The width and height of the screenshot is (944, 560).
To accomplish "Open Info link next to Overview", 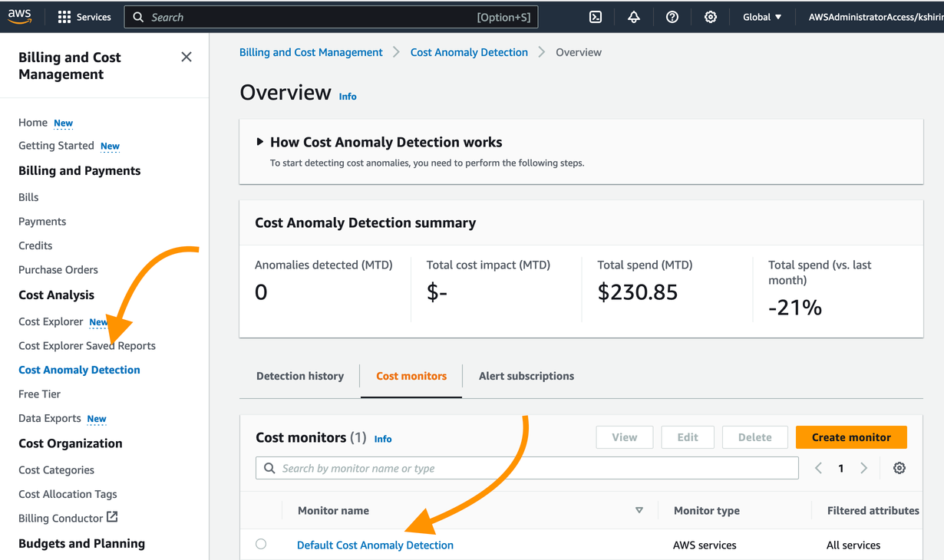I will point(348,97).
